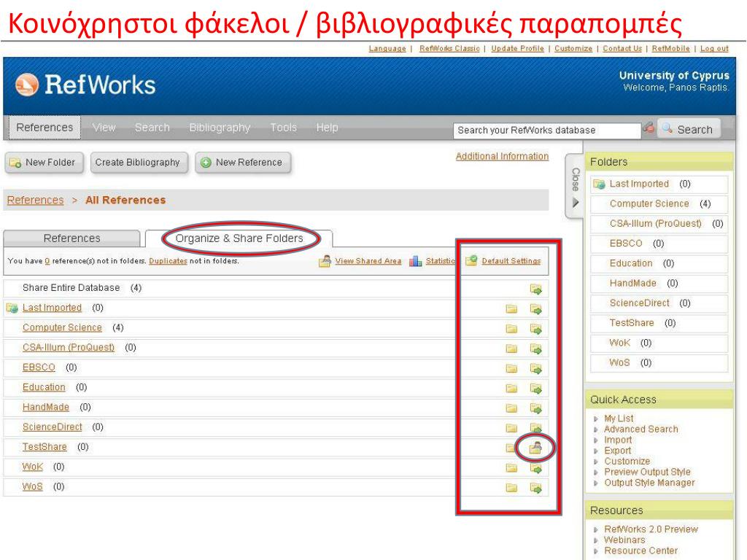This screenshot has width=747, height=560.
Task: Click green-arrow share icon in Computer Science row
Action: tap(536, 329)
